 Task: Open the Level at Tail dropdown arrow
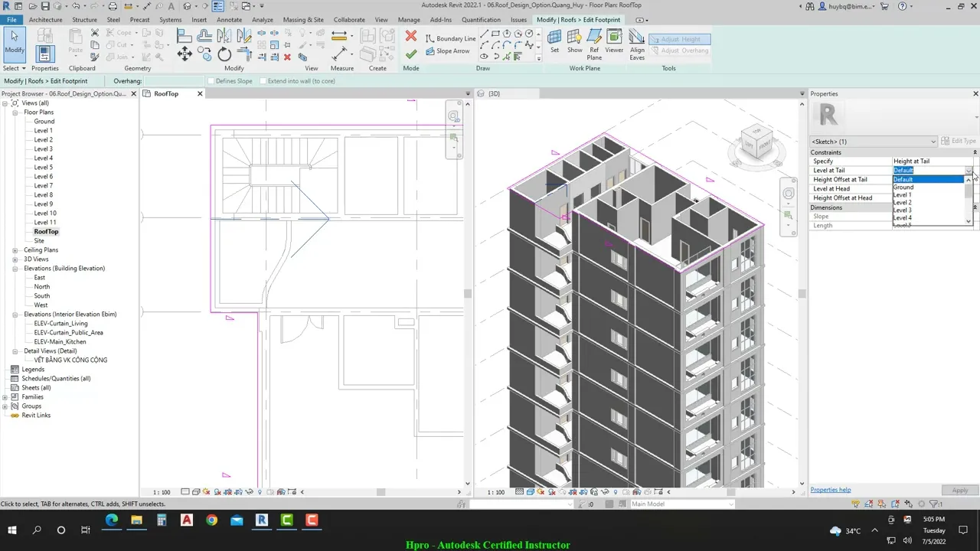969,171
